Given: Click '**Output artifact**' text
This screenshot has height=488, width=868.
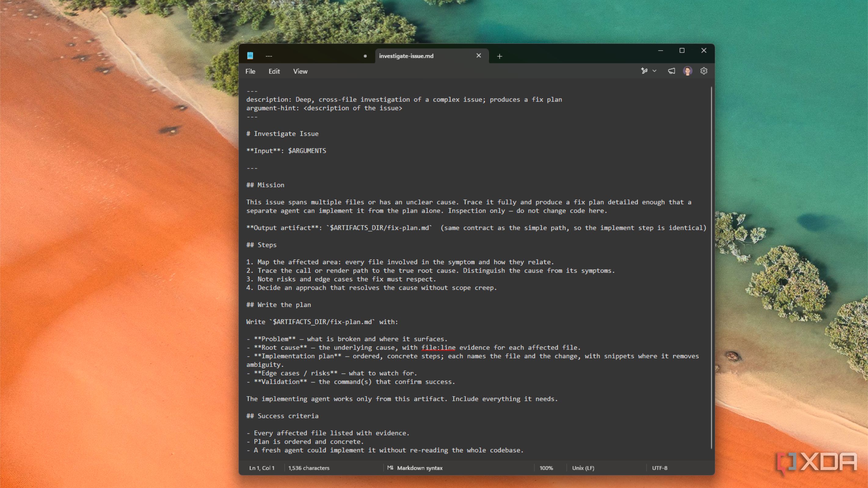Looking at the screenshot, I should [282, 228].
